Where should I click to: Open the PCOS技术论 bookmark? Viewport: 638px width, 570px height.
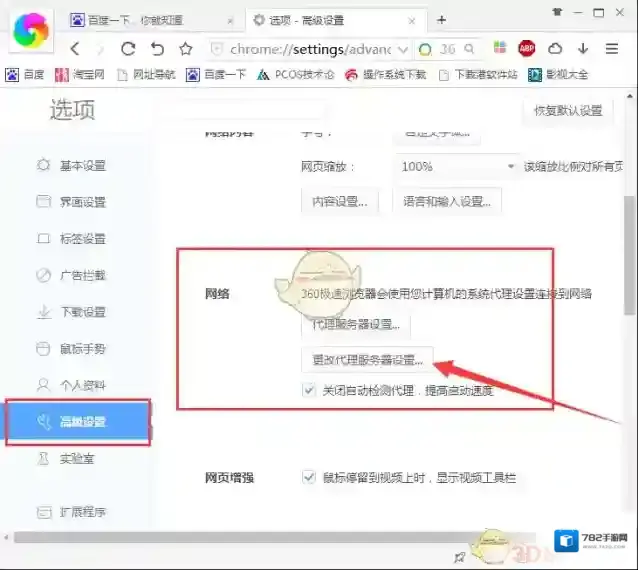tap(295, 75)
